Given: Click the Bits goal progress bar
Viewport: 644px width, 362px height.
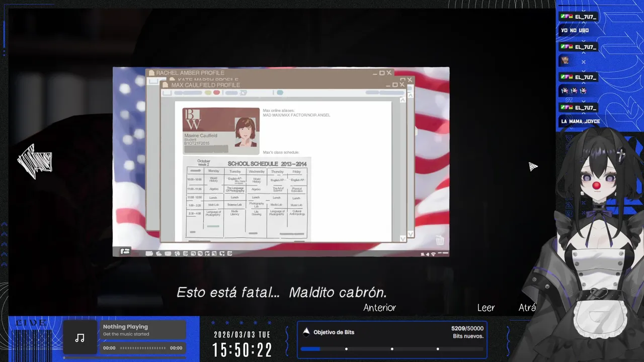Looking at the screenshot, I should [392, 349].
